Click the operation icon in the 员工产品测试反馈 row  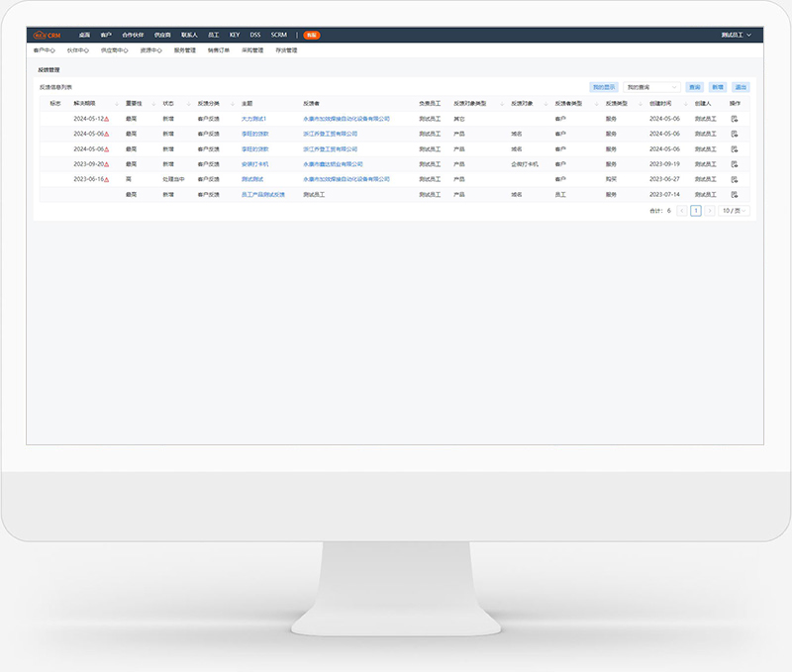(735, 195)
